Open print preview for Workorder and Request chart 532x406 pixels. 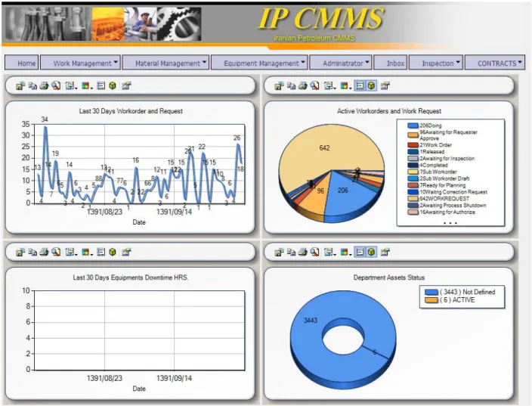pos(56,86)
